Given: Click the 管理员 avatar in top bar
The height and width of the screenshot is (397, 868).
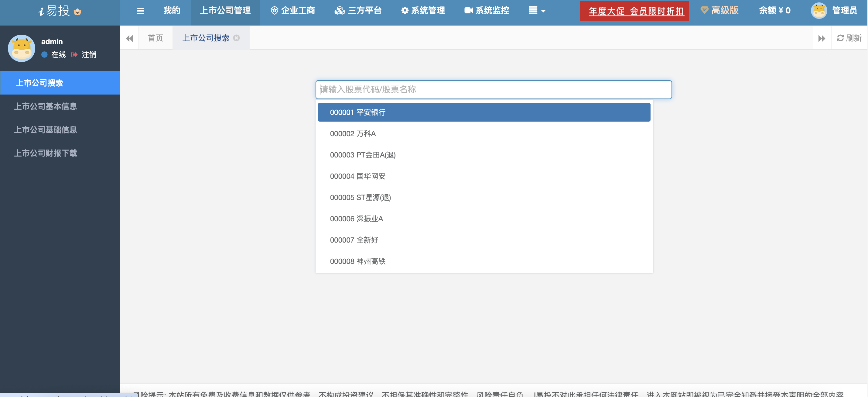Looking at the screenshot, I should (x=819, y=11).
